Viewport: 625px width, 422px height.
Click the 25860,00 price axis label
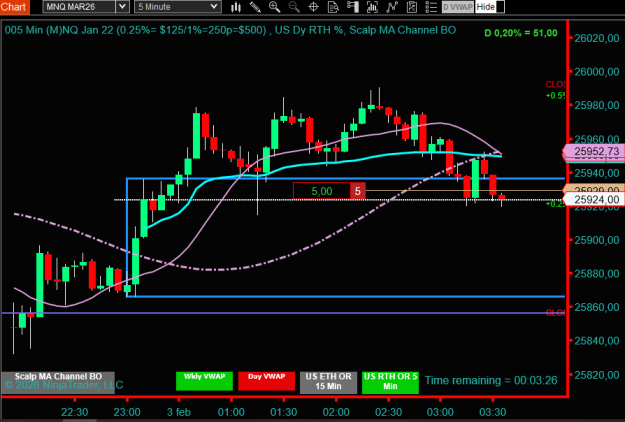tap(597, 307)
